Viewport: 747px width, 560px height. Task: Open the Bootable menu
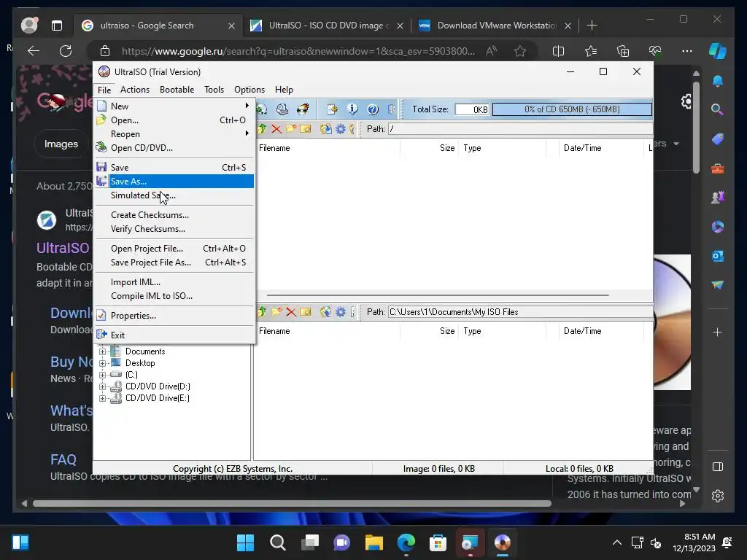(177, 90)
